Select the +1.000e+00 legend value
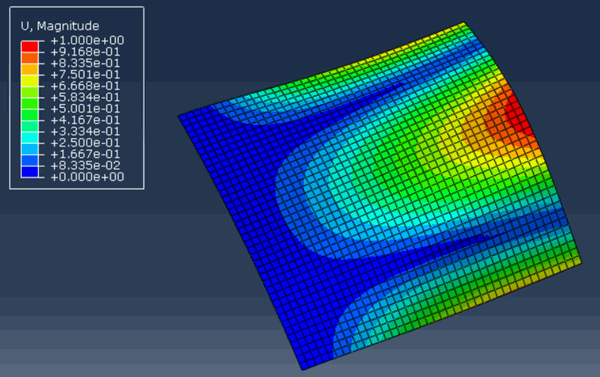 click(87, 40)
